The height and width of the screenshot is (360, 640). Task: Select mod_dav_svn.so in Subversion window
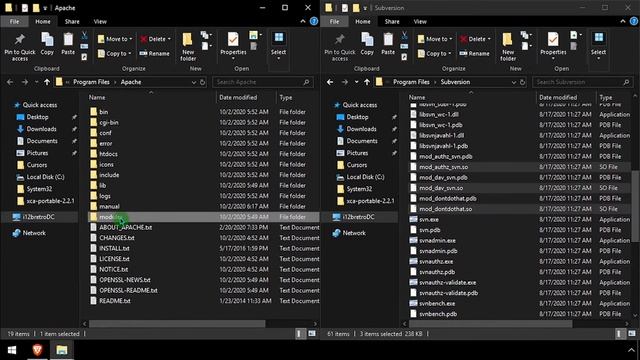coord(441,188)
